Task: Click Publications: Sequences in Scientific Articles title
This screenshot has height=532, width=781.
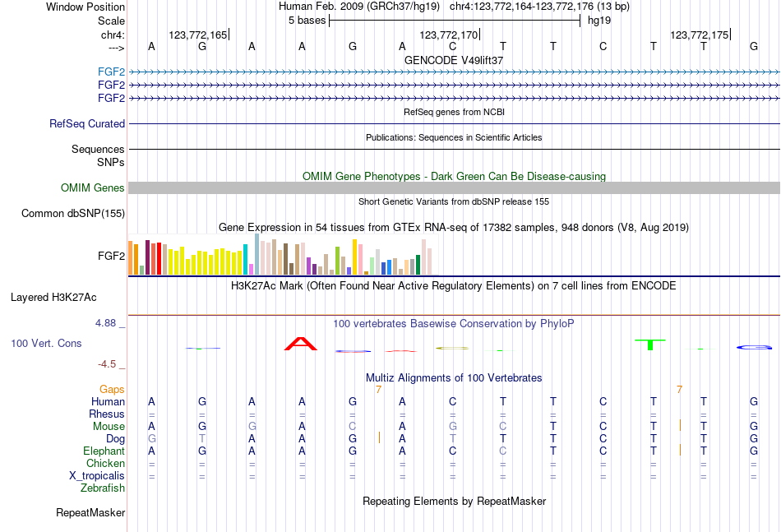Action: 454,137
